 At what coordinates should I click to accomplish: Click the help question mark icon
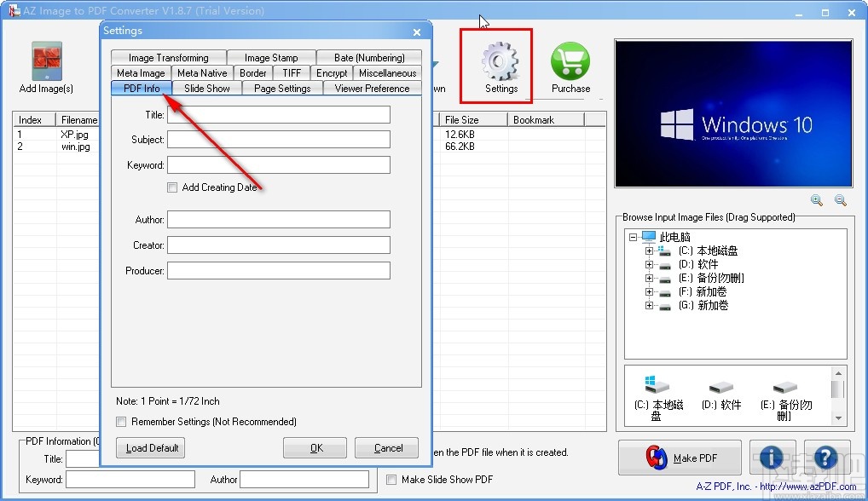[826, 458]
